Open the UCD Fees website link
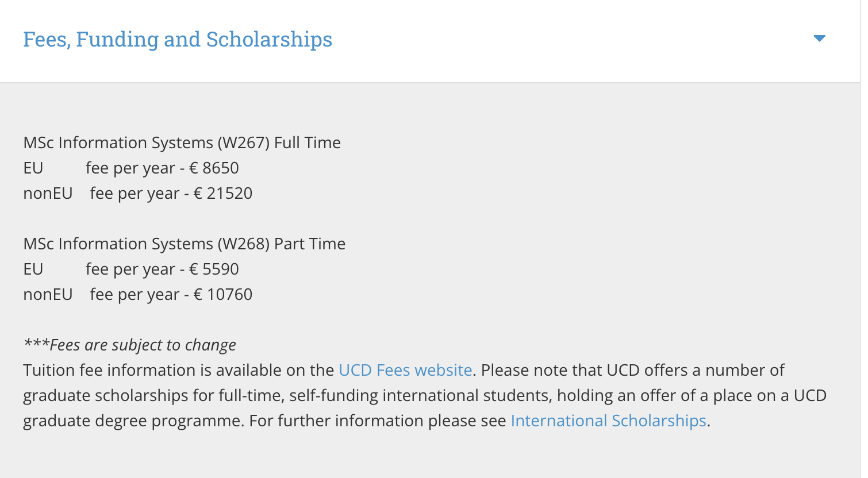This screenshot has height=478, width=868. click(x=404, y=370)
